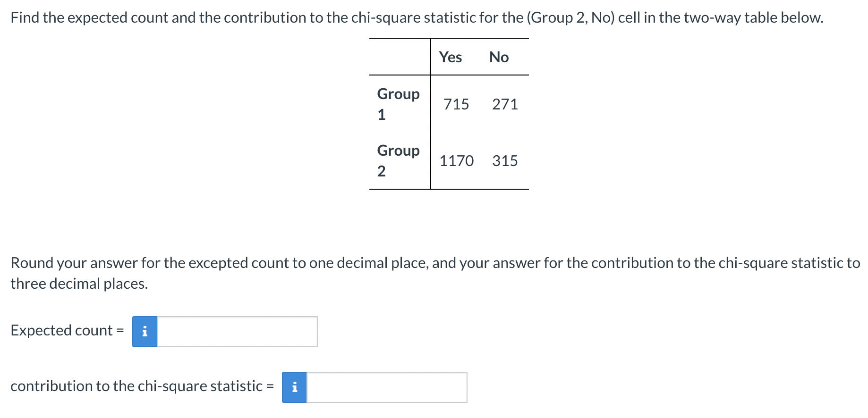868x418 pixels.
Task: Click the 'i' help marker next to contribution field
Action: (x=294, y=387)
